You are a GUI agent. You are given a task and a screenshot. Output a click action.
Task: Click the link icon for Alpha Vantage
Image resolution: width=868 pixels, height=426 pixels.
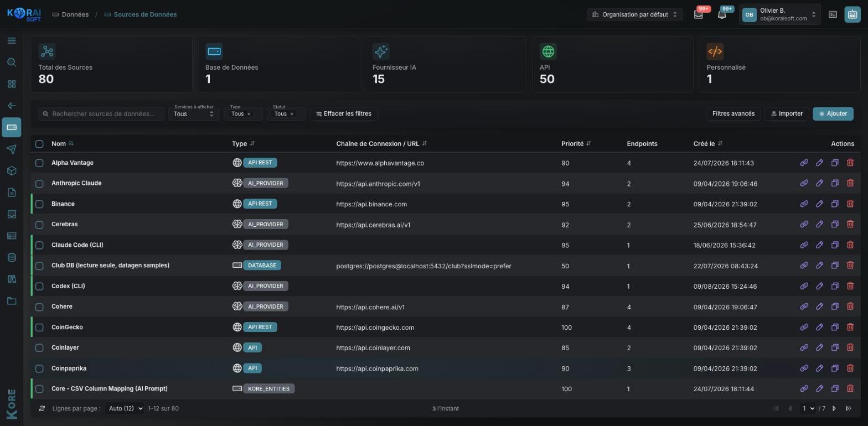coord(804,163)
